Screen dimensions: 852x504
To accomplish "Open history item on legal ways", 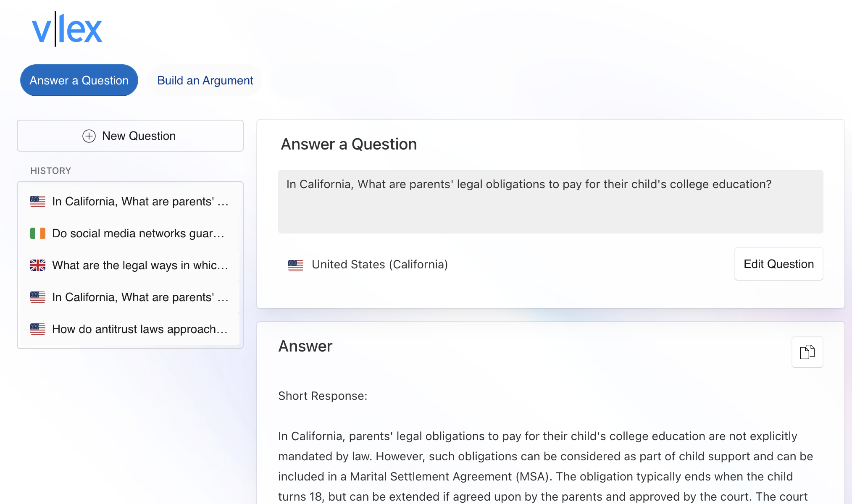I will tap(130, 265).
